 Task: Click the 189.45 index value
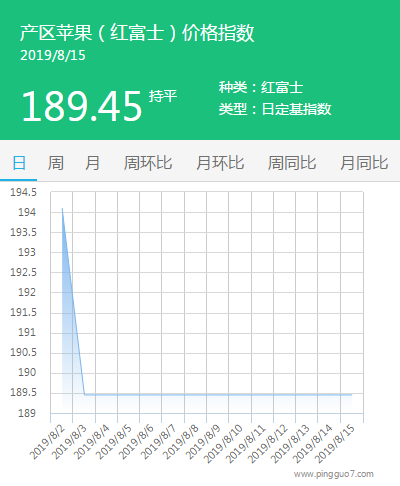(82, 107)
